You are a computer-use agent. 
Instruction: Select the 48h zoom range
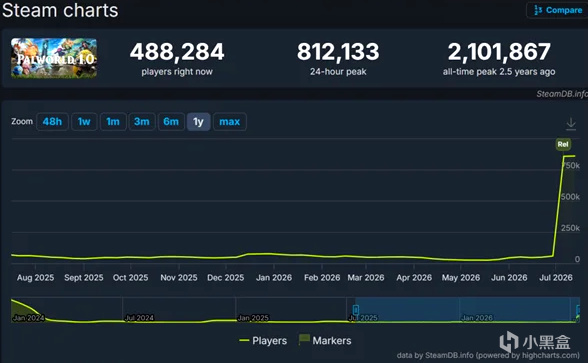tap(52, 122)
